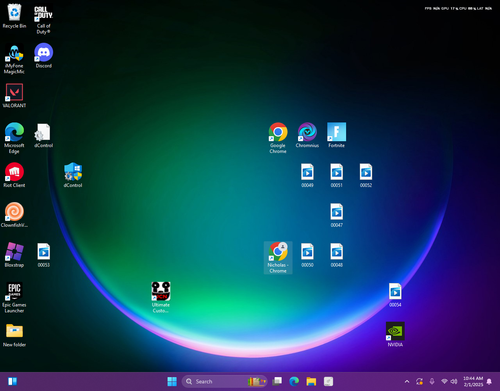This screenshot has height=391, width=500.
Task: Show hidden system tray icons
Action: coord(407,382)
